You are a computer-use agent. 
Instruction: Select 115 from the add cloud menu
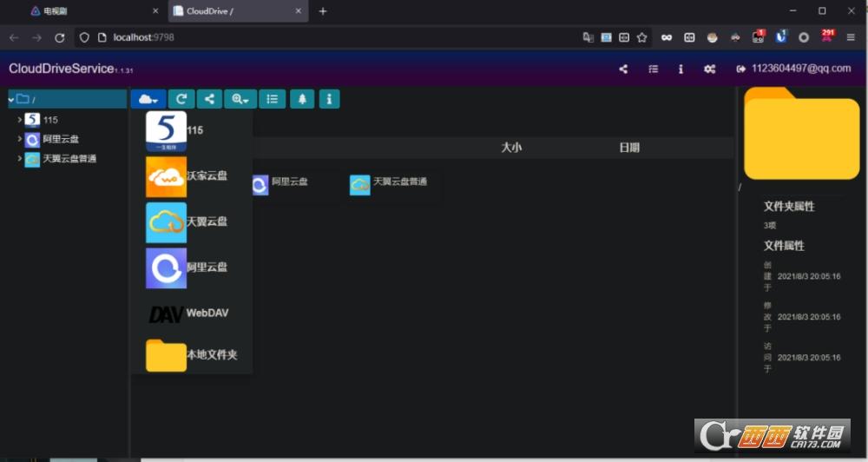click(x=192, y=131)
